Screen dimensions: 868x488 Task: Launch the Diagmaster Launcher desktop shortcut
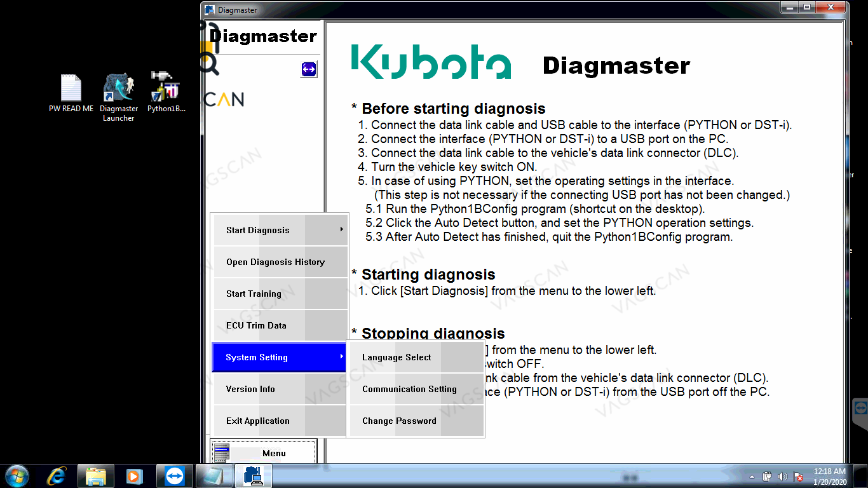click(x=119, y=89)
